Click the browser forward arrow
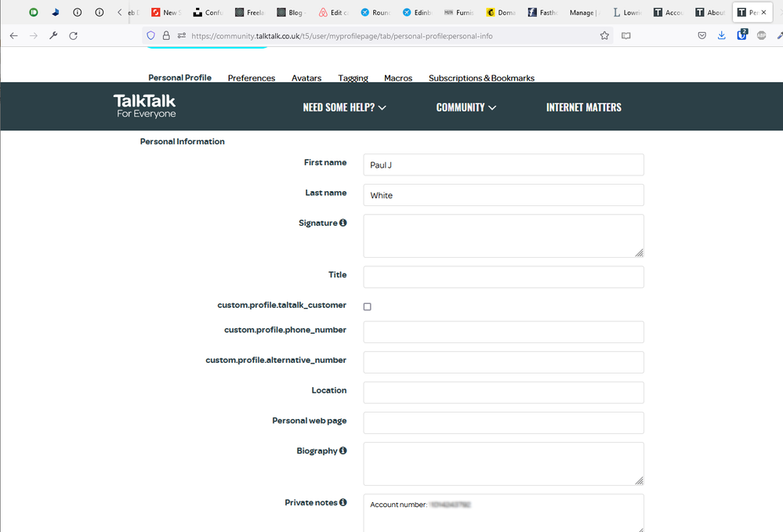Viewport: 783px width, 532px height. click(x=34, y=36)
